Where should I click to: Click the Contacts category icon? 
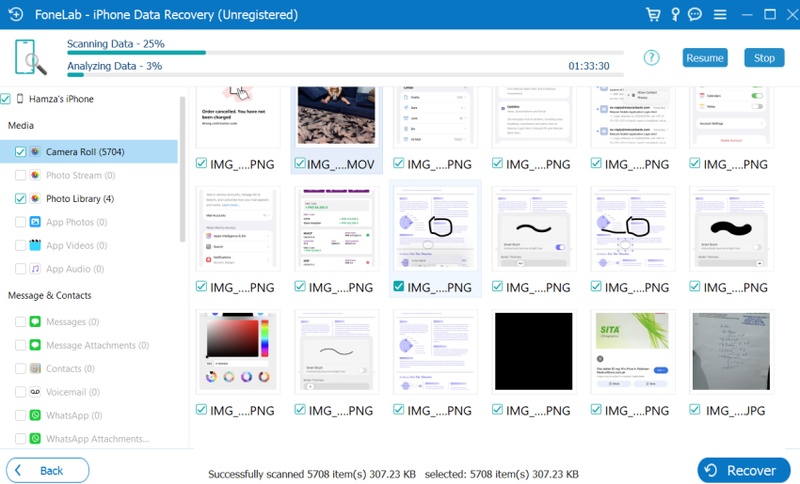[x=35, y=368]
